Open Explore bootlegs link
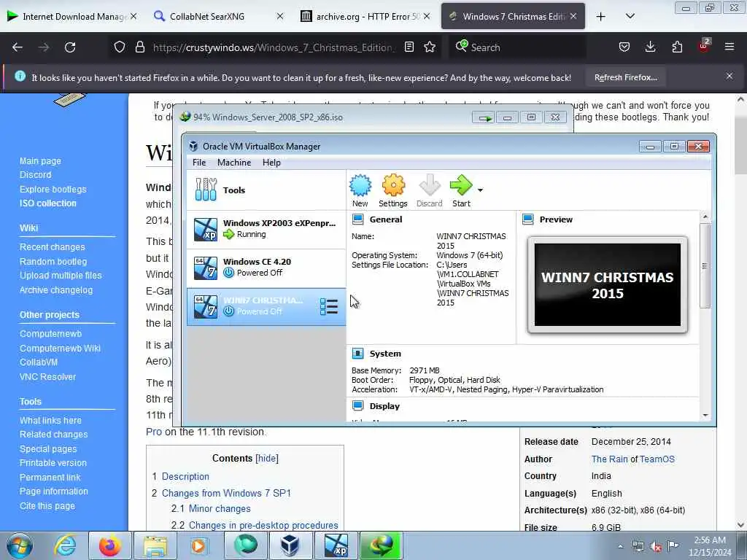 (x=53, y=189)
